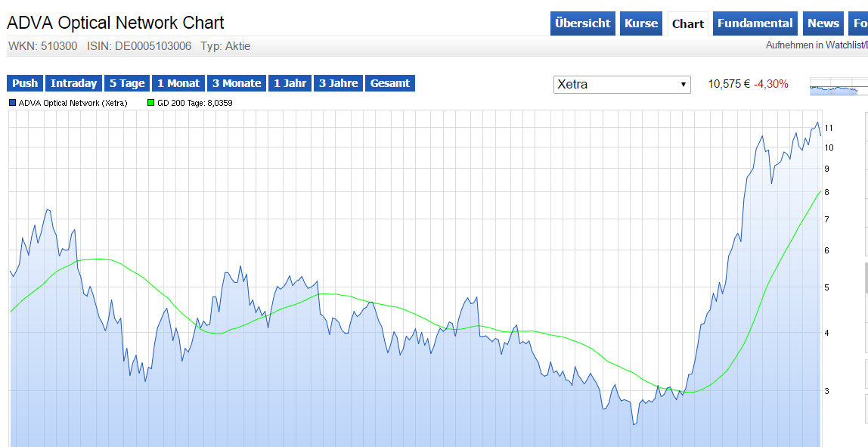Open the Xetra exchange dropdown
This screenshot has width=868, height=447.
tap(622, 84)
